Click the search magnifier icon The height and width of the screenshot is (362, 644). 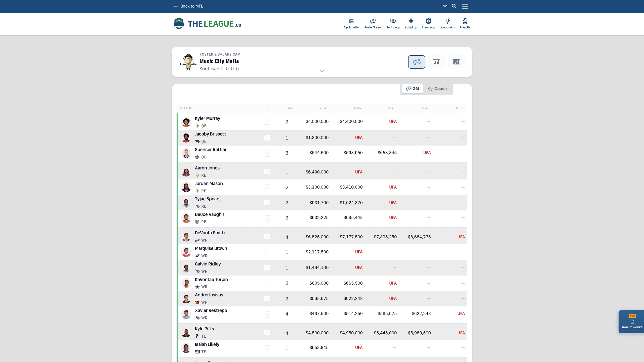454,6
